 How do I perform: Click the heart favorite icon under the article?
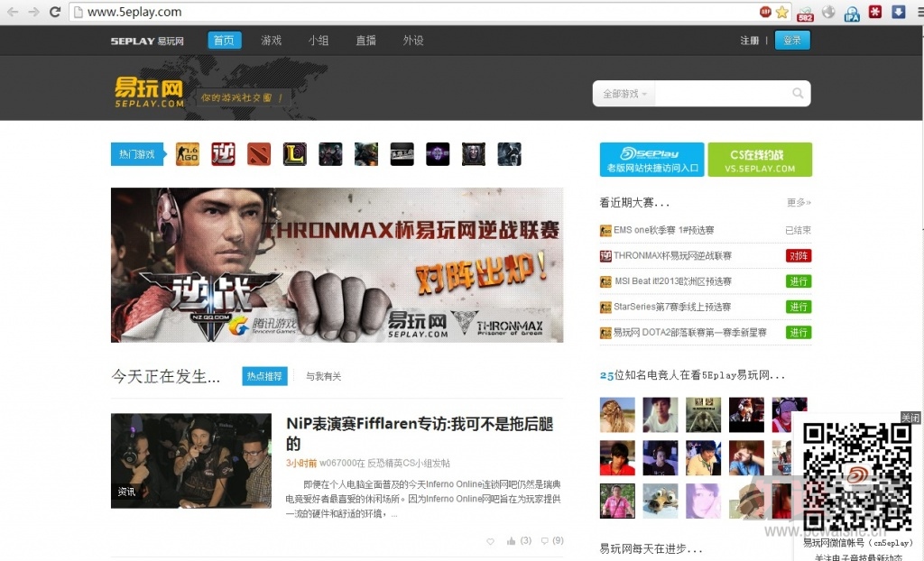[491, 541]
